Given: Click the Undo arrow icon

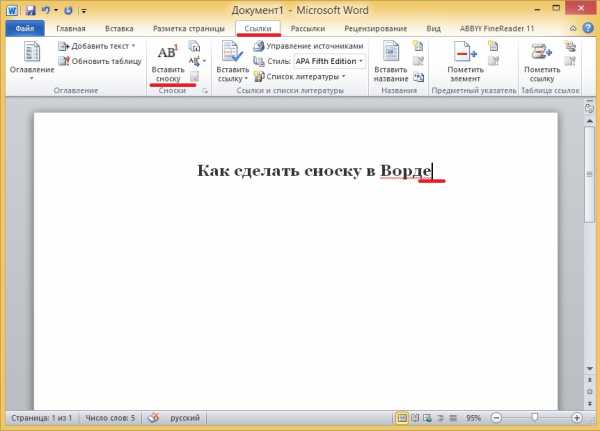Looking at the screenshot, I should pos(46,10).
